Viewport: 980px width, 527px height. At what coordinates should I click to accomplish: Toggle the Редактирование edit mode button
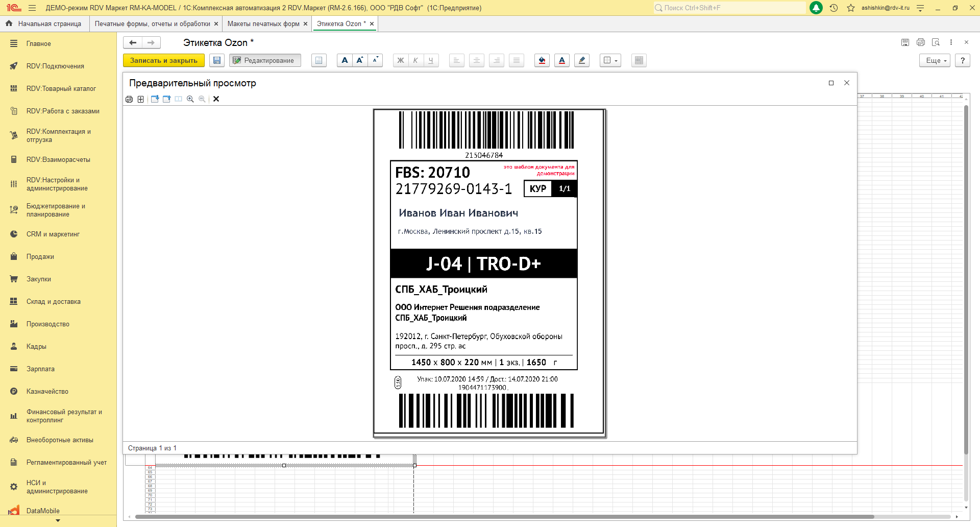coord(264,60)
